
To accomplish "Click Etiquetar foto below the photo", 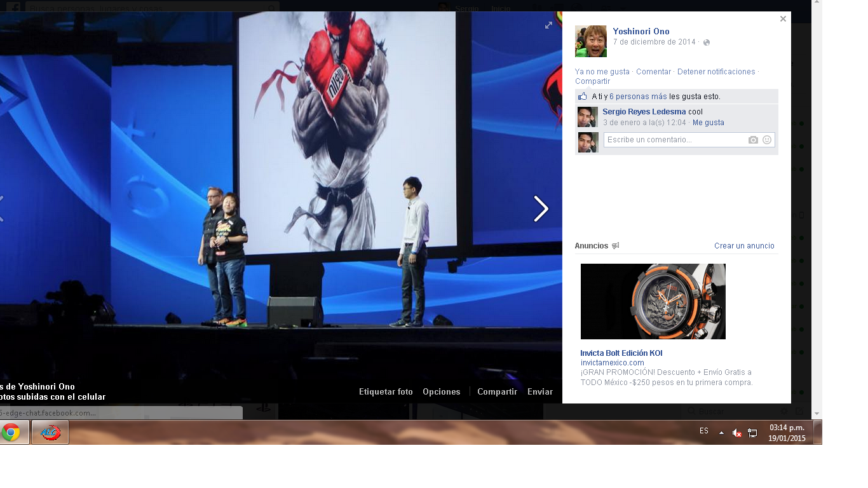I will pos(386,392).
